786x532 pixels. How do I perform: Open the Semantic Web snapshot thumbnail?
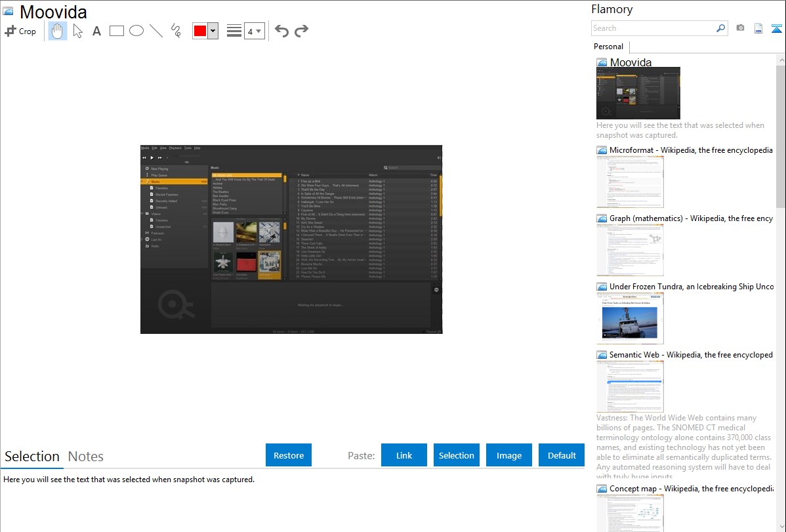pyautogui.click(x=630, y=386)
